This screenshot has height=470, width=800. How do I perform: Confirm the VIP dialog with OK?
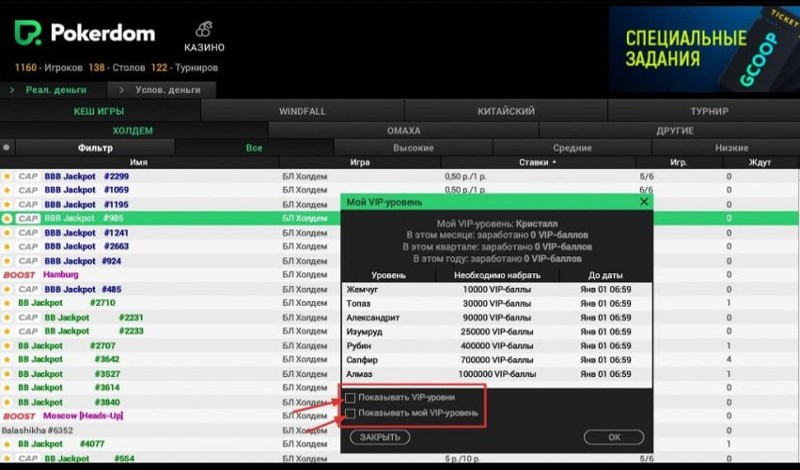click(x=614, y=437)
